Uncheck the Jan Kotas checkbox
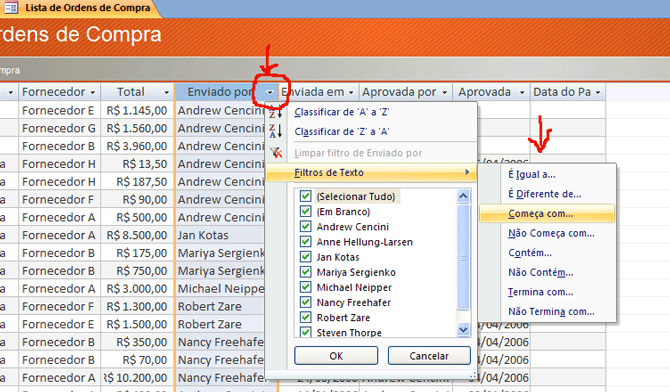Viewport: 670px width, 392px height. click(305, 257)
